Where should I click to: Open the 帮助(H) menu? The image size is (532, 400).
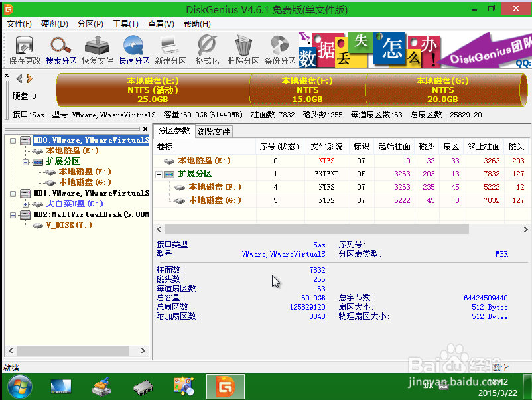pyautogui.click(x=197, y=24)
